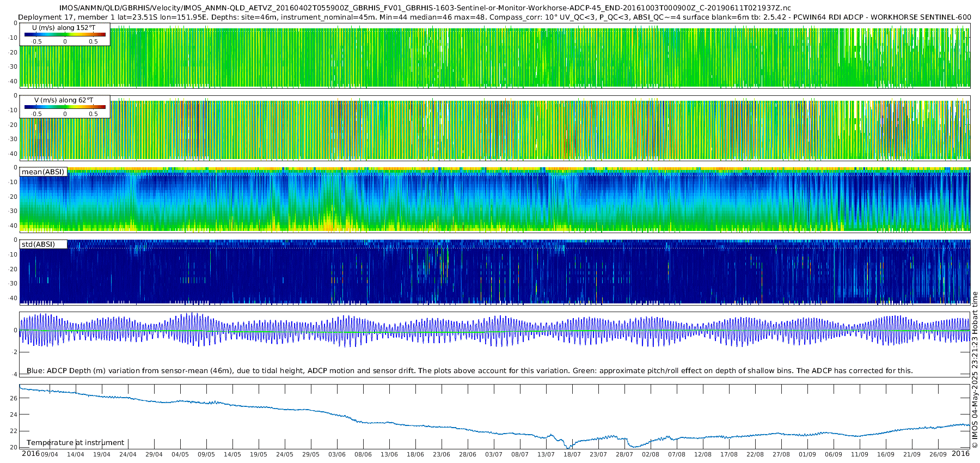Click the U velocity colorbar legend
This screenshot has height=463, width=980.
65,35
